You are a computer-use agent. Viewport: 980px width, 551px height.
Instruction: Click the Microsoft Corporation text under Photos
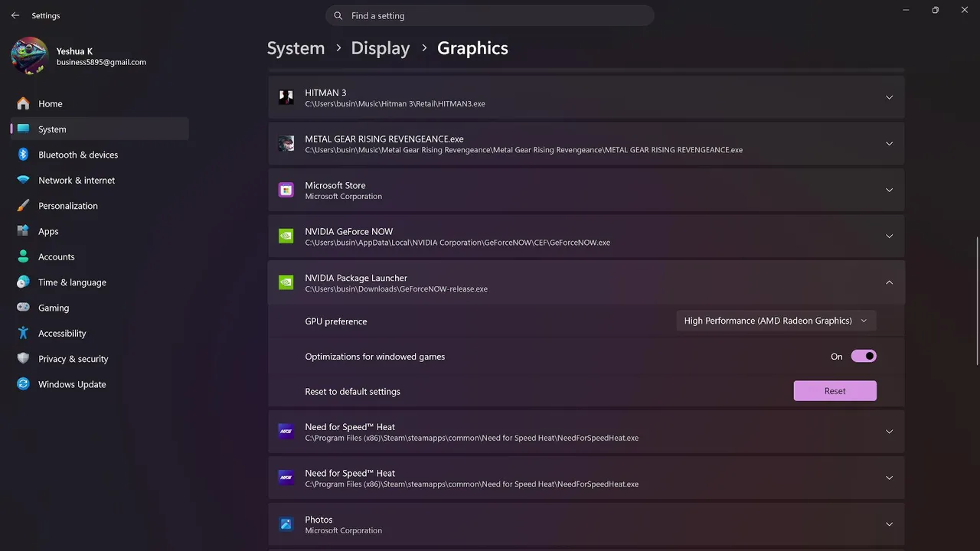click(344, 530)
